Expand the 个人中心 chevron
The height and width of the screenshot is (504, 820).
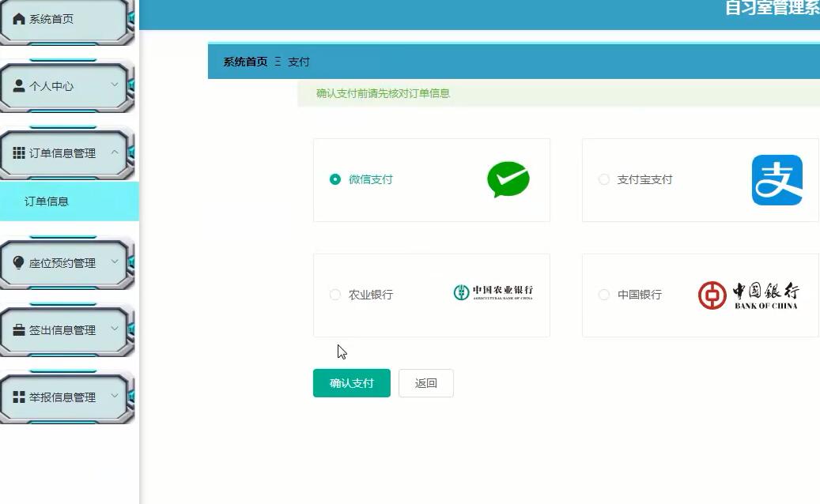click(115, 85)
